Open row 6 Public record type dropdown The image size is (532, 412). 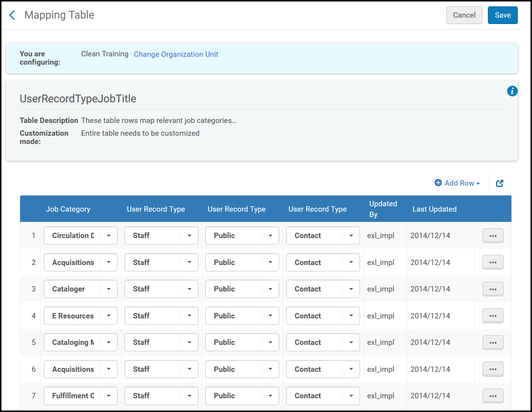tap(242, 369)
